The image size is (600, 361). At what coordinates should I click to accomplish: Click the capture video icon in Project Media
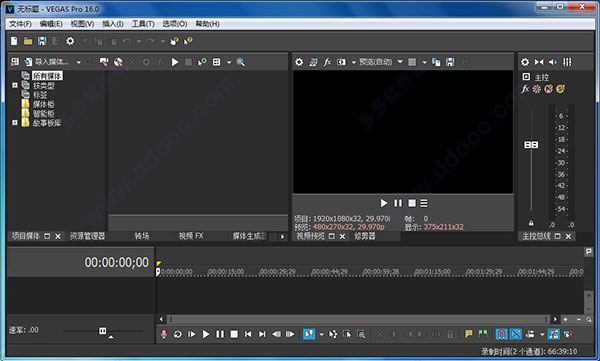coord(104,62)
